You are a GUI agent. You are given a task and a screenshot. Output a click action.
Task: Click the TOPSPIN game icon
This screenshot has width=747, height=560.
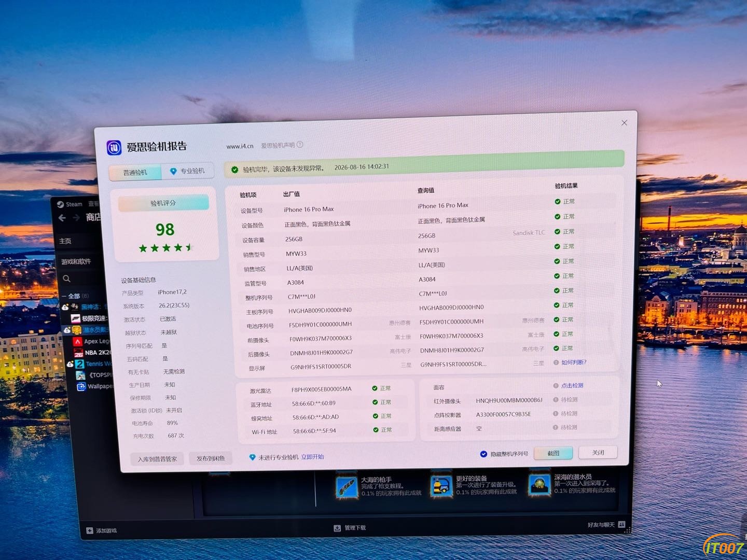tap(80, 375)
